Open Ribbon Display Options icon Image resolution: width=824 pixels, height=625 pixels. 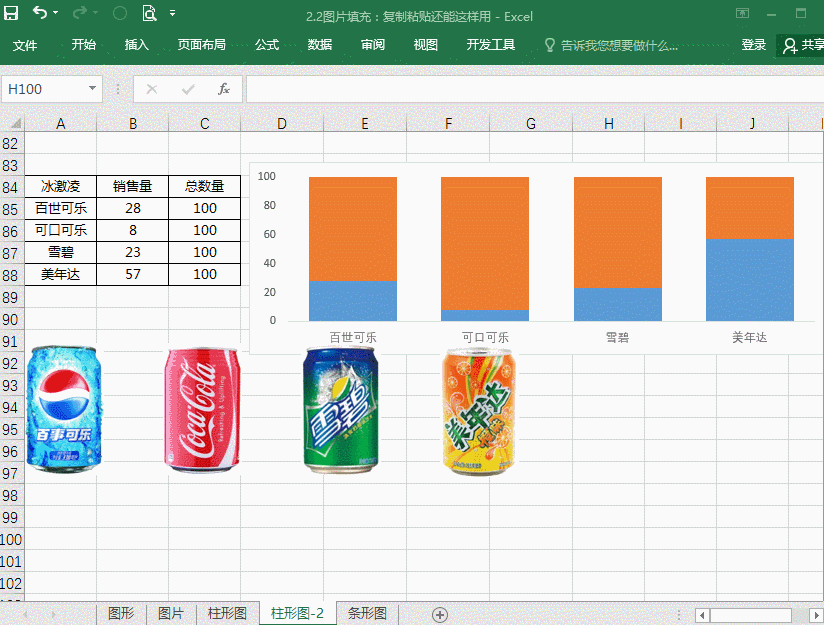tap(743, 13)
